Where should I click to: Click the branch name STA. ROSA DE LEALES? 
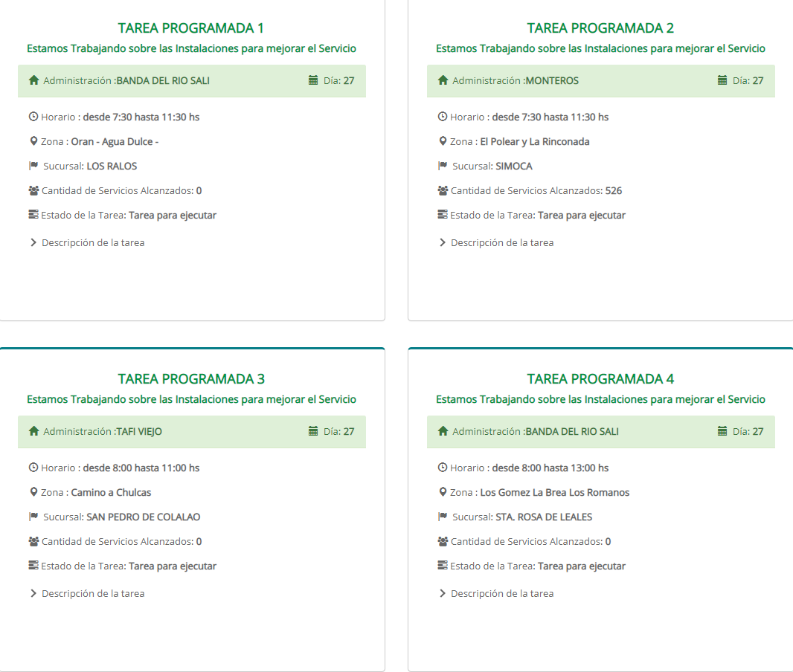click(544, 517)
